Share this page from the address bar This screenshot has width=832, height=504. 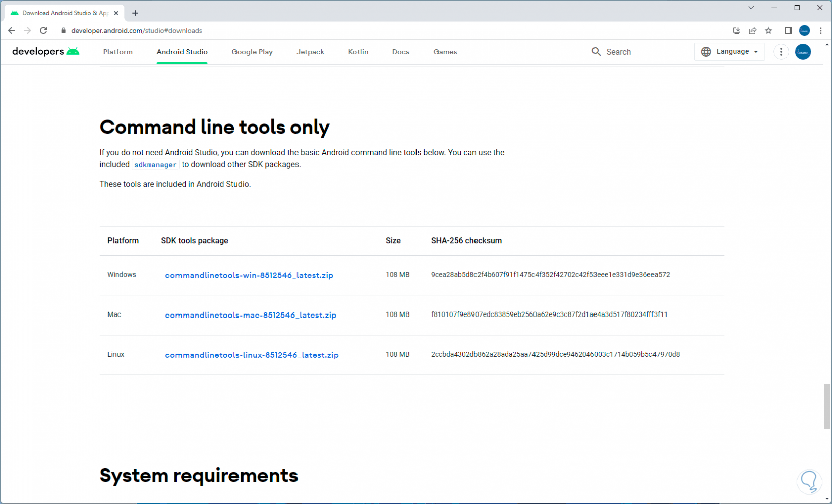(x=752, y=31)
